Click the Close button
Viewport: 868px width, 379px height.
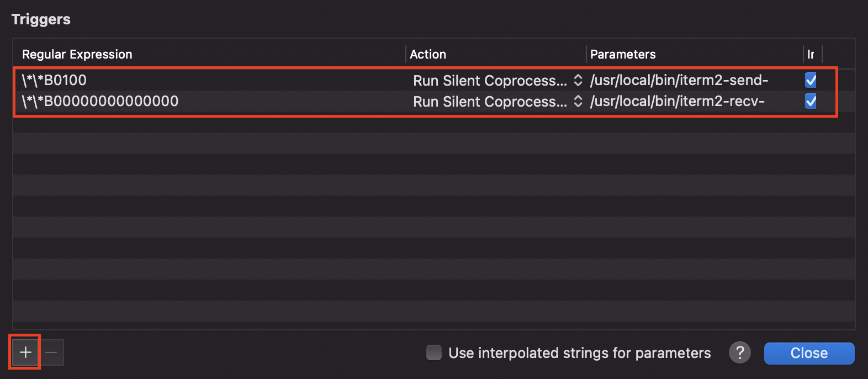(809, 353)
